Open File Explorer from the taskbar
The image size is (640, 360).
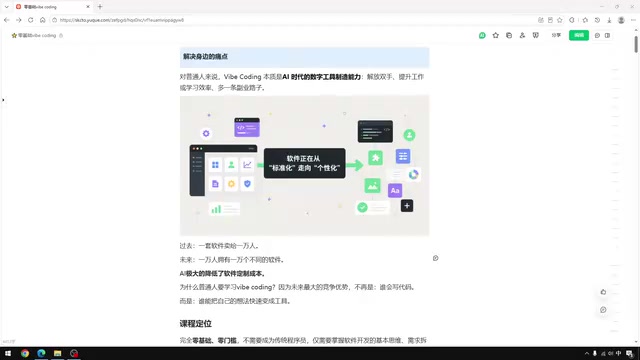pos(58,353)
